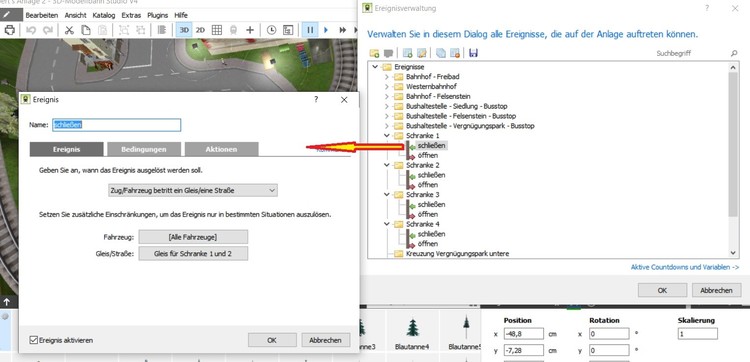750x362 pixels.
Task: Click the Position x value field
Action: 523,334
